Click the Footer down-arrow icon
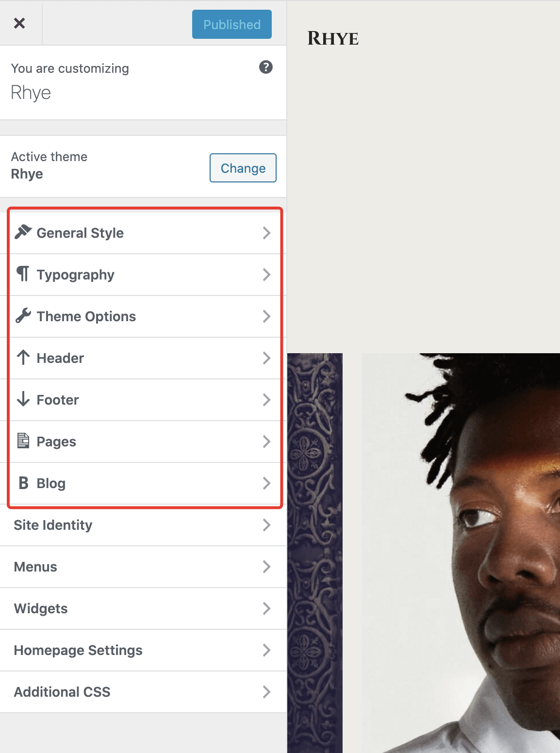The height and width of the screenshot is (753, 560). point(23,399)
